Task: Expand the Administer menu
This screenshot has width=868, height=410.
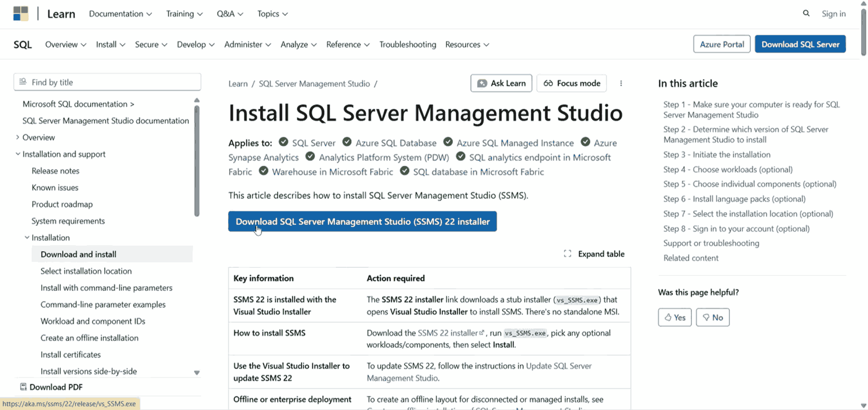Action: click(247, 44)
